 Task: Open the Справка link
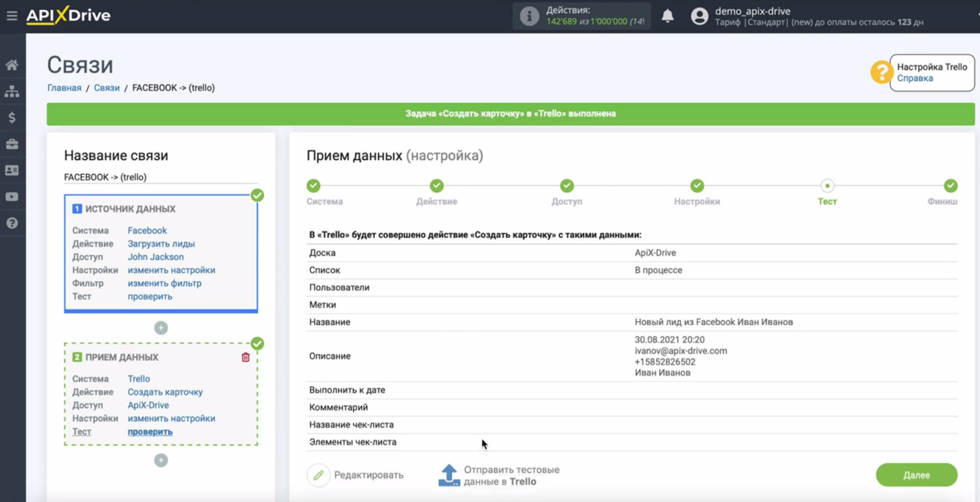pos(915,79)
